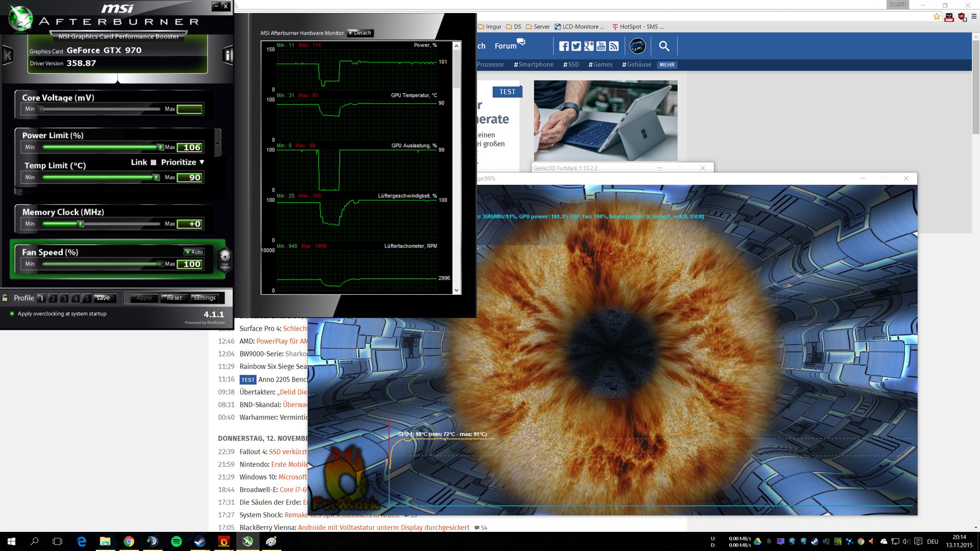980x551 pixels.
Task: Open Afterburner info panel via the 'i' button
Action: [x=228, y=56]
